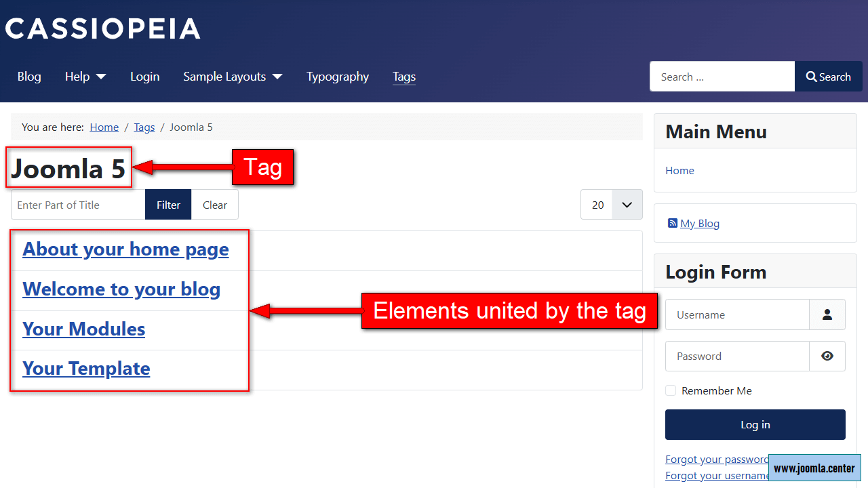
Task: Tick the Remember Me checkbox
Action: (671, 390)
